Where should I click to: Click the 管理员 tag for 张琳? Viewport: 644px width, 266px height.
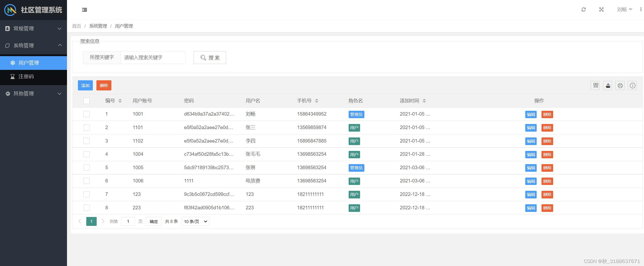(x=356, y=168)
